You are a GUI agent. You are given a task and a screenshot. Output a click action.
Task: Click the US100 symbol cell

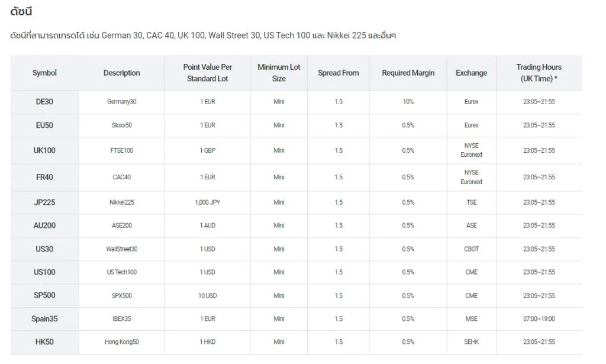[44, 272]
